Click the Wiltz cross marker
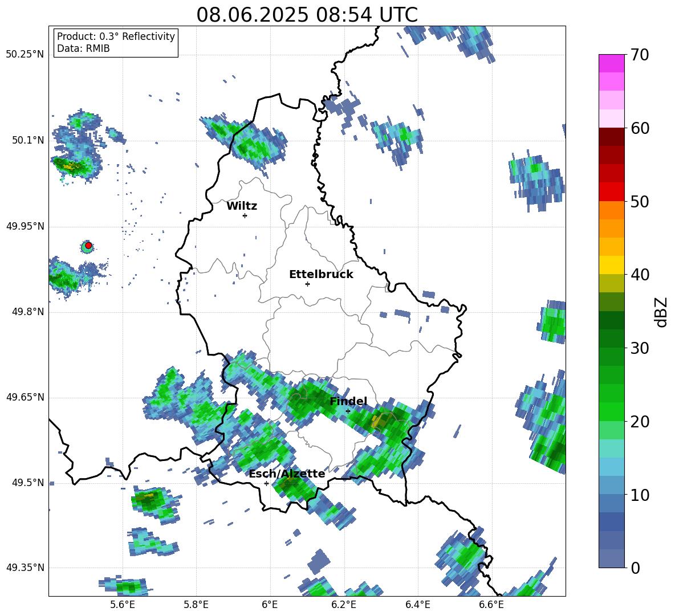Screen dimensions: 675x616 [x=245, y=215]
